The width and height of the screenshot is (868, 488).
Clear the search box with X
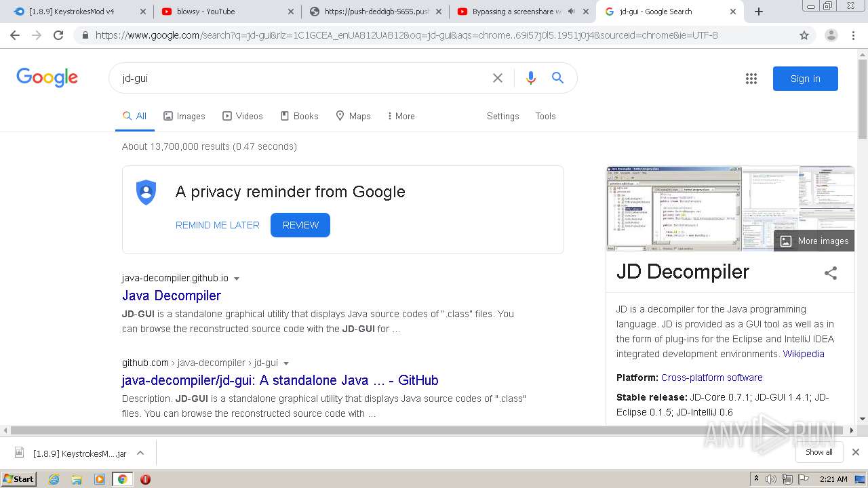pos(498,78)
